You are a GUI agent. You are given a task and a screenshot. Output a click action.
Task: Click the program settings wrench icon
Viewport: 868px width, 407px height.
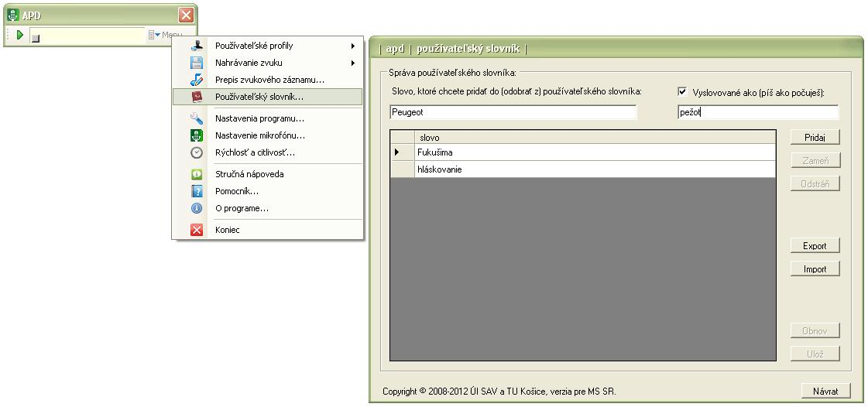click(197, 118)
